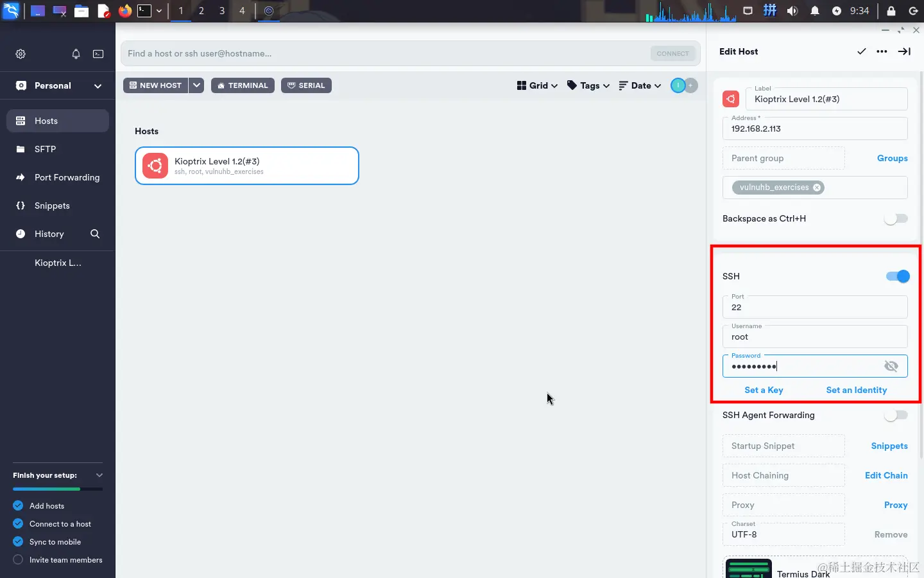Save host with the checkmark icon
Viewport: 924px width, 578px height.
[x=861, y=51]
